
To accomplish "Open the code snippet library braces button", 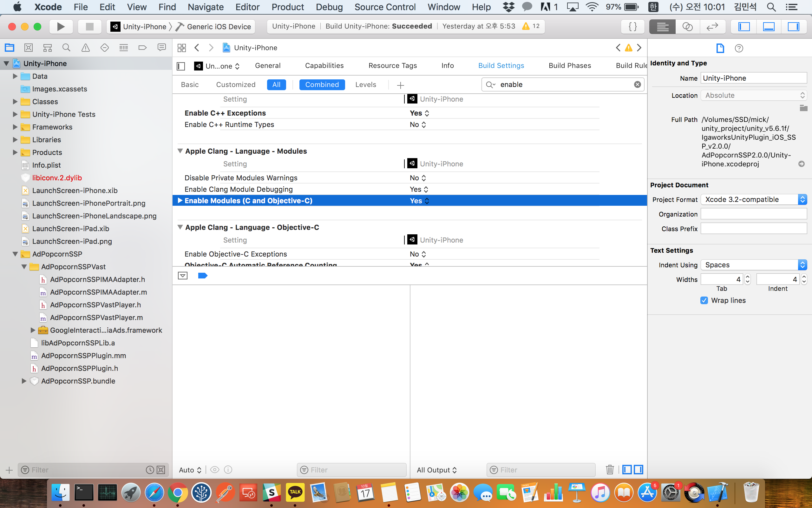I will pos(632,27).
